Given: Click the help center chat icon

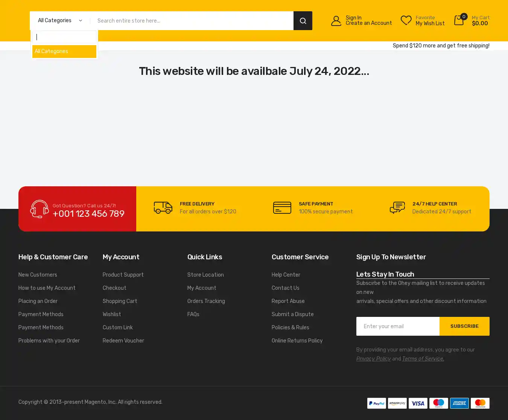Looking at the screenshot, I should point(397,208).
